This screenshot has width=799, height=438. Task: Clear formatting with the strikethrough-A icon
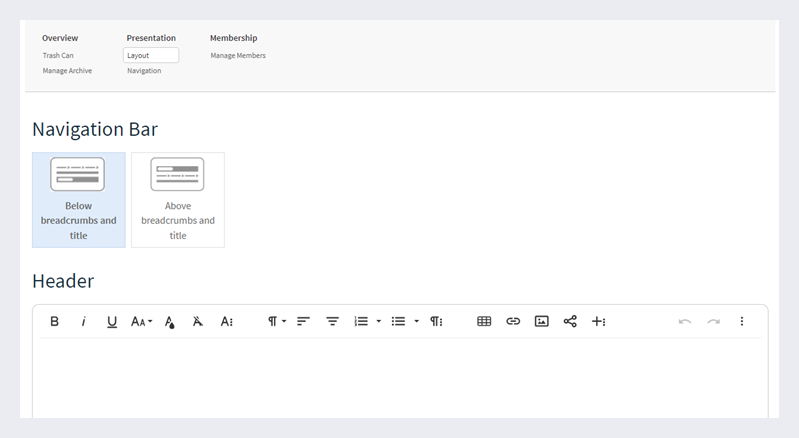click(x=198, y=321)
